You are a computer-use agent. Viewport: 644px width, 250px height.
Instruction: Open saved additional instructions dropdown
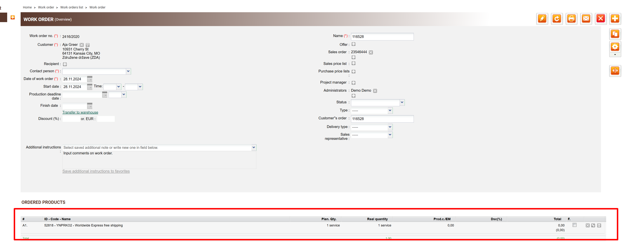[254, 148]
